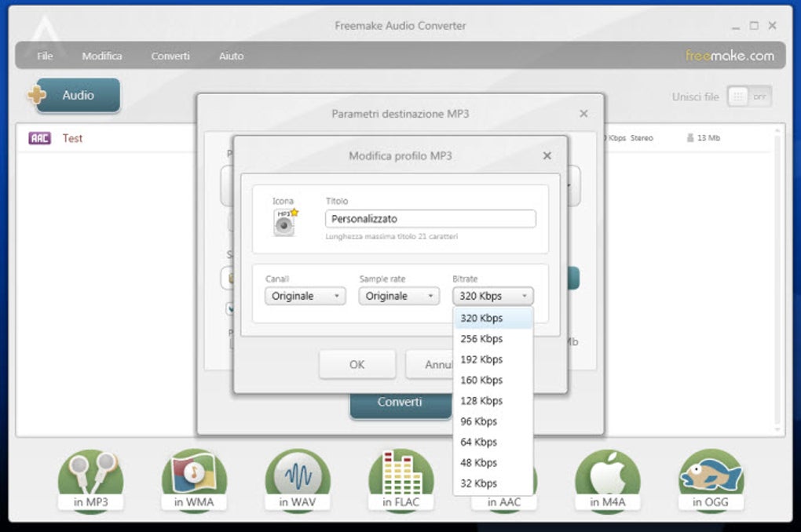
Task: Click the 'in AAC' format button
Action: click(504, 502)
